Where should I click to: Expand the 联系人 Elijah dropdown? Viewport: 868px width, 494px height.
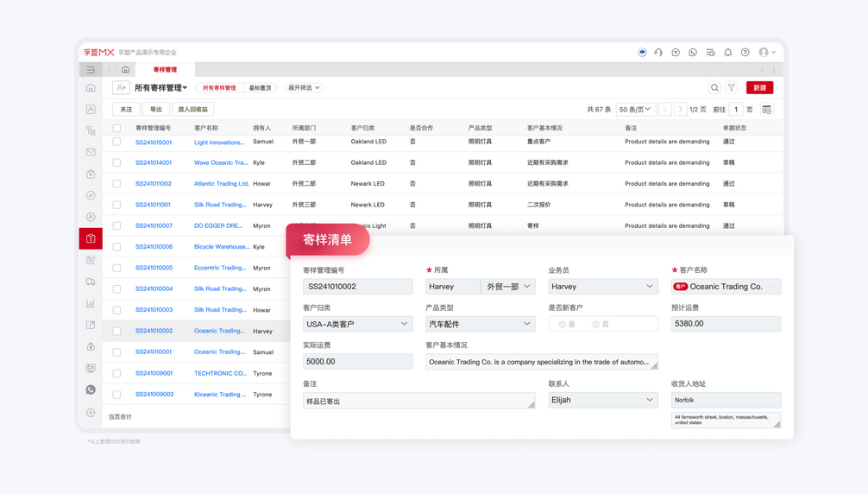(x=602, y=400)
